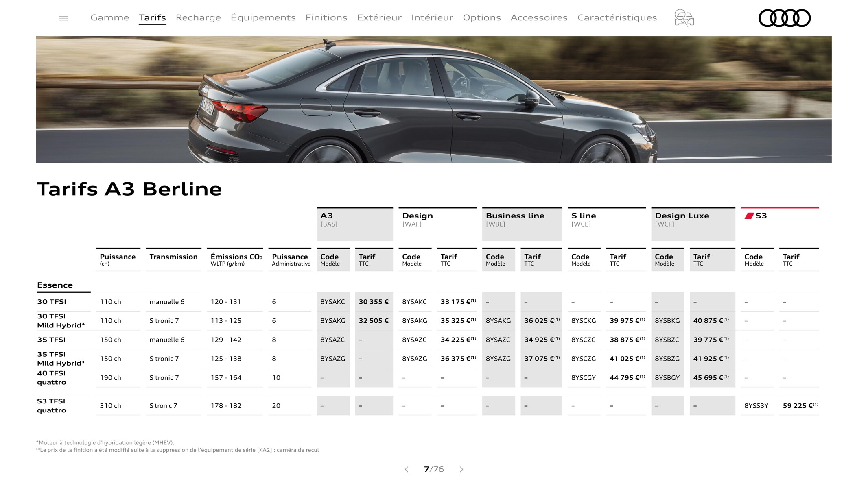Image resolution: width=868 pixels, height=488 pixels.
Task: Click model code 8YSS3Y
Action: tap(756, 406)
